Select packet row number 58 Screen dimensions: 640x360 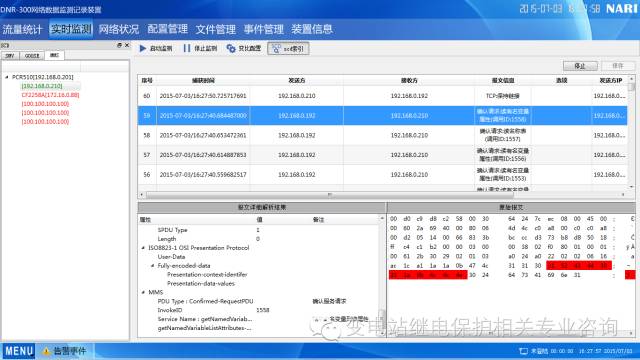[x=382, y=135]
